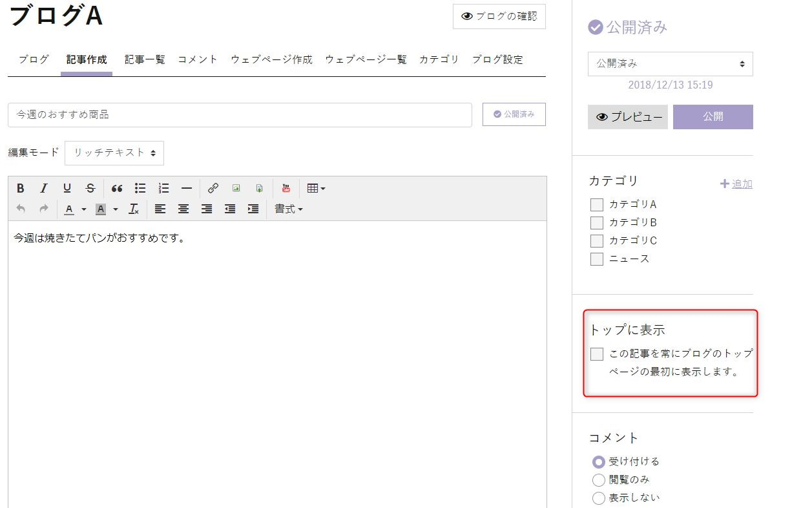The height and width of the screenshot is (508, 812).
Task: Open the 編集モード リッチテキスト dropdown
Action: pyautogui.click(x=114, y=153)
